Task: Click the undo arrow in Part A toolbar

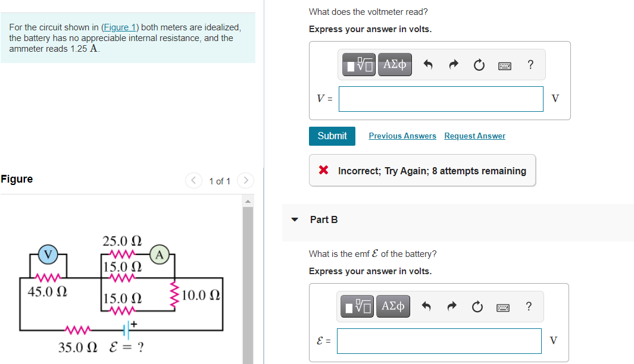Action: click(x=428, y=65)
